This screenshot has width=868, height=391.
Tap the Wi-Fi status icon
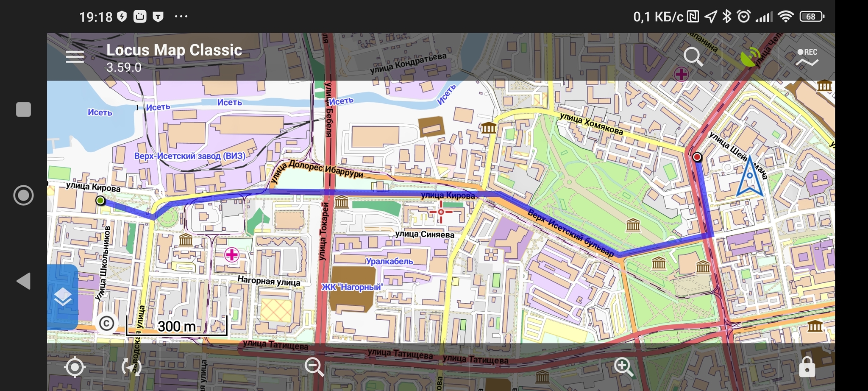point(786,17)
